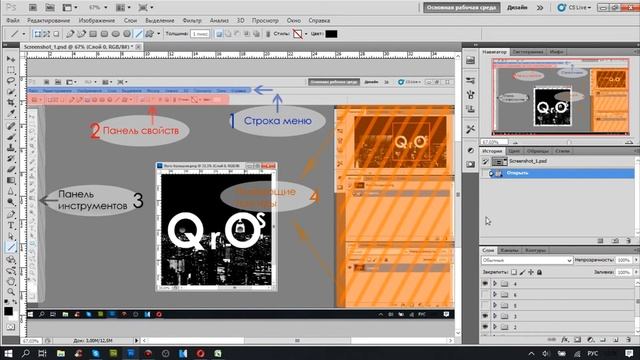This screenshot has width=640, height=360.
Task: Open blend mode dropdown Обычный
Action: [x=527, y=260]
